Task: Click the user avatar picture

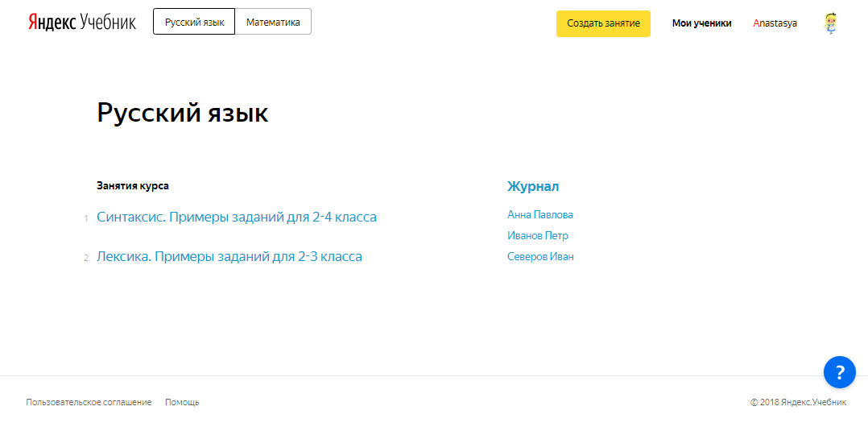Action: [x=830, y=23]
